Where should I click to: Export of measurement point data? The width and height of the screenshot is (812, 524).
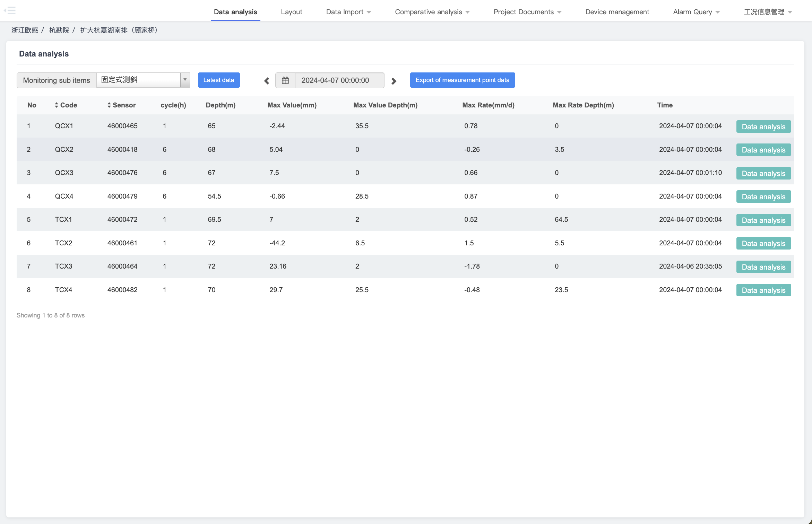(x=463, y=80)
